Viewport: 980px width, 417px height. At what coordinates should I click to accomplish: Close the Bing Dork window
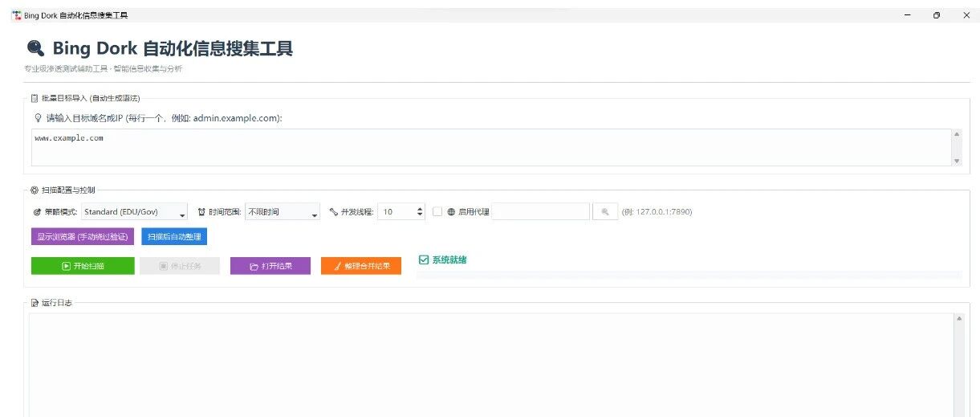pyautogui.click(x=966, y=15)
